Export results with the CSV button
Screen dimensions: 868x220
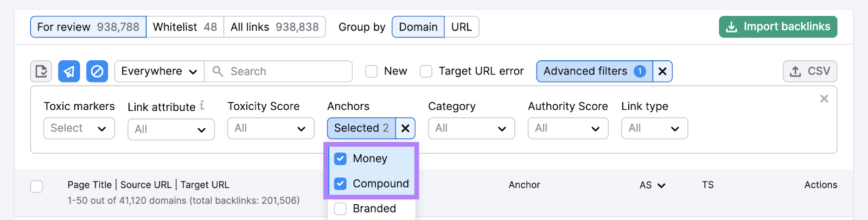point(810,71)
